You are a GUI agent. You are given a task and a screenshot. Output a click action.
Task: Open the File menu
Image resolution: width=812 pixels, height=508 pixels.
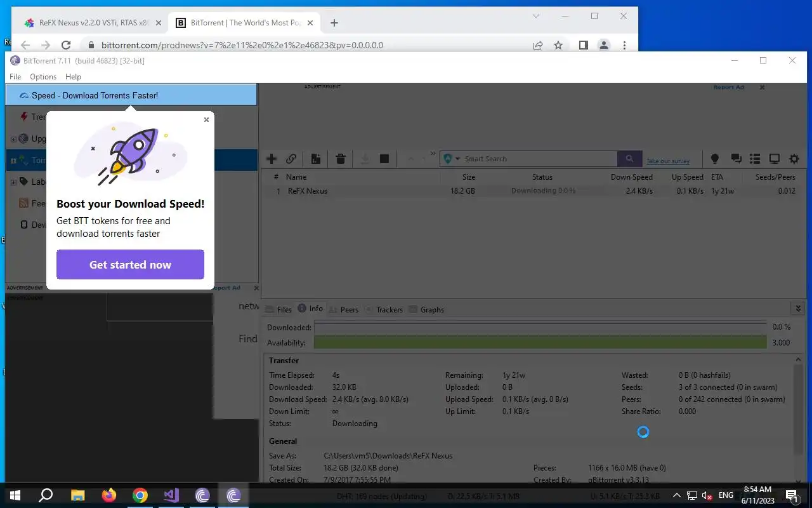15,77
